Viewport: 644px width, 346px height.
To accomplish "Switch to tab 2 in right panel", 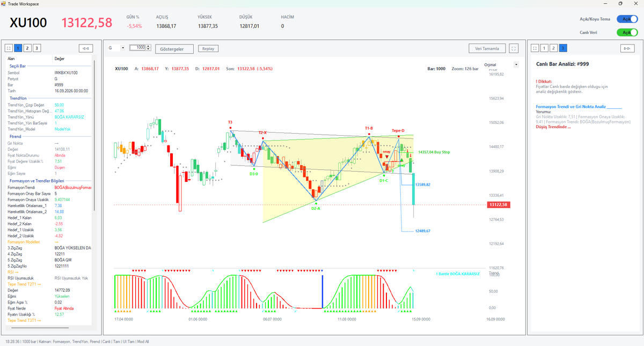I will pos(553,48).
